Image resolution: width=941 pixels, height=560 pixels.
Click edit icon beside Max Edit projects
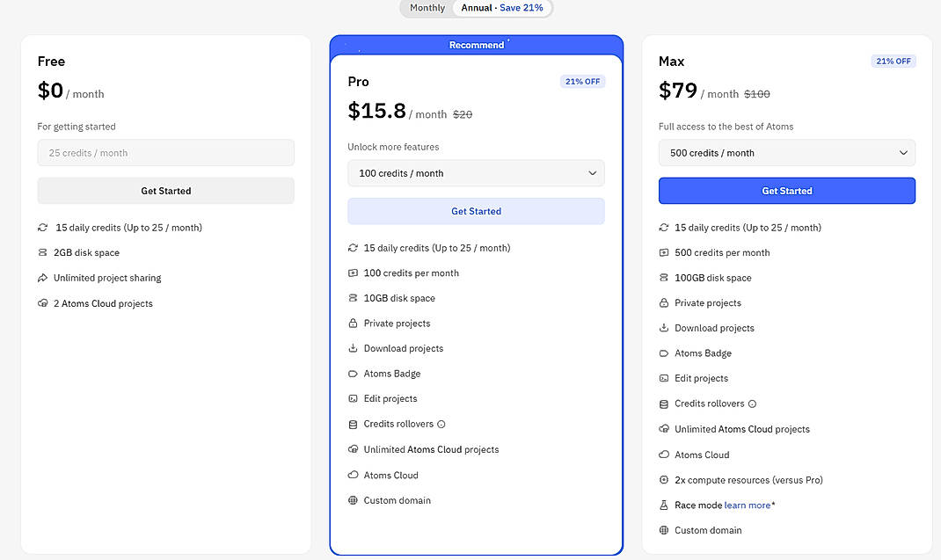click(664, 378)
